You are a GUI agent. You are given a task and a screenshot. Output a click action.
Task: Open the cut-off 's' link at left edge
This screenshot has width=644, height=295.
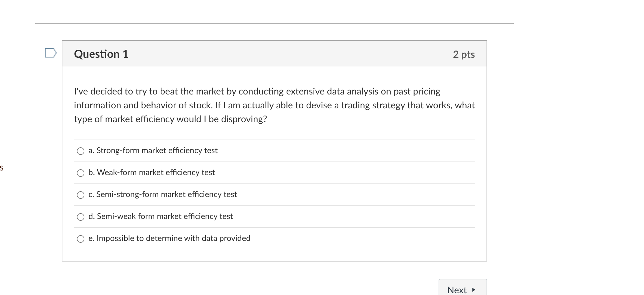(x=2, y=168)
